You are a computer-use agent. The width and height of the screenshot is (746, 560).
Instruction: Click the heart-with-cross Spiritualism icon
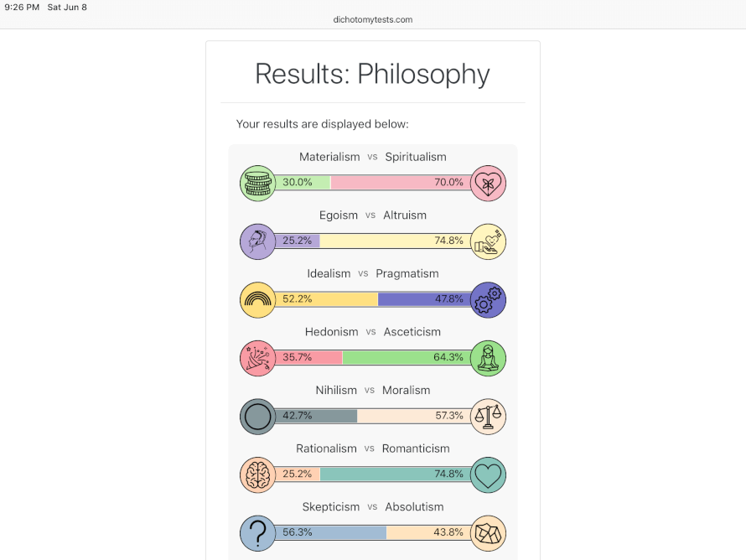[488, 183]
